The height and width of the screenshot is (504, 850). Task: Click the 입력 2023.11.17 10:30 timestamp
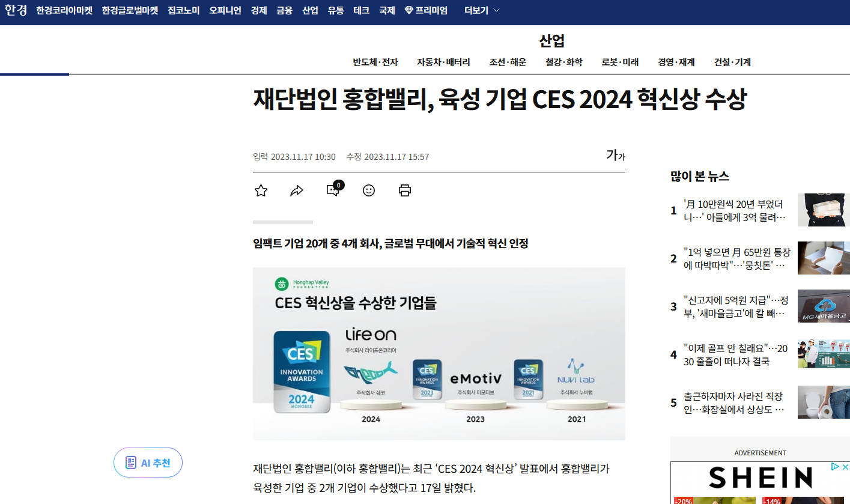coord(294,157)
